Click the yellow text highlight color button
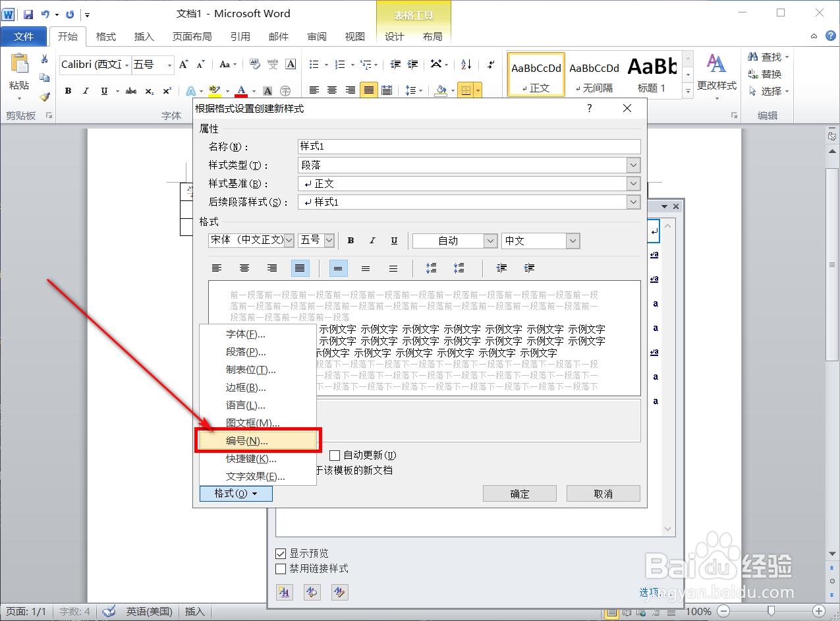The height and width of the screenshot is (621, 840). (213, 91)
